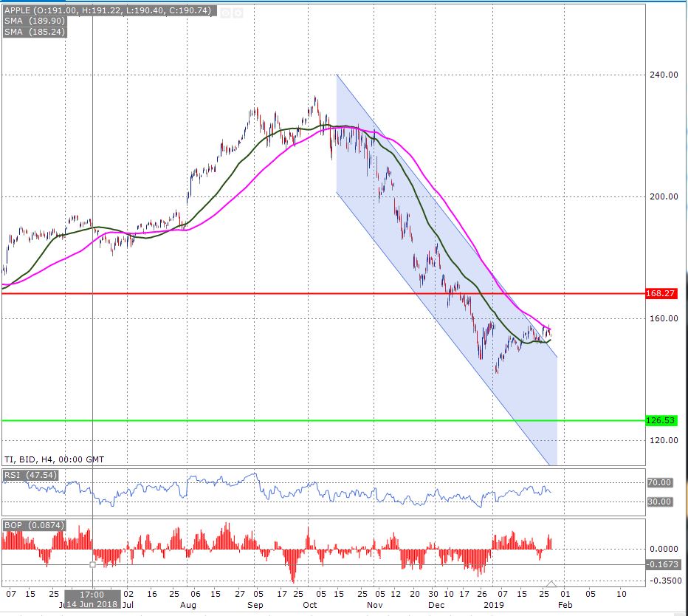Click the Sep month label on time axis
This screenshot has width=688, height=616.
point(255,605)
